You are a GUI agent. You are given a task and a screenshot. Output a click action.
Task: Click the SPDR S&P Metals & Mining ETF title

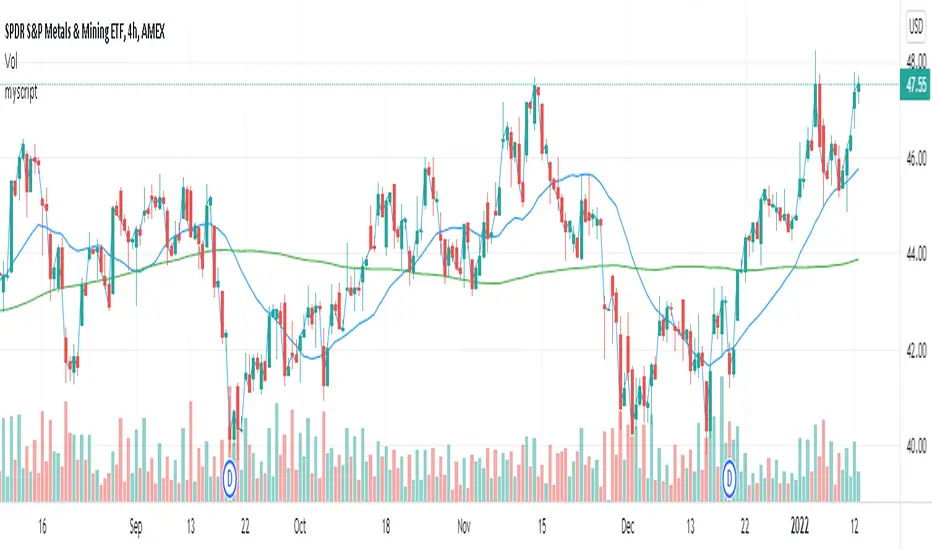point(85,32)
